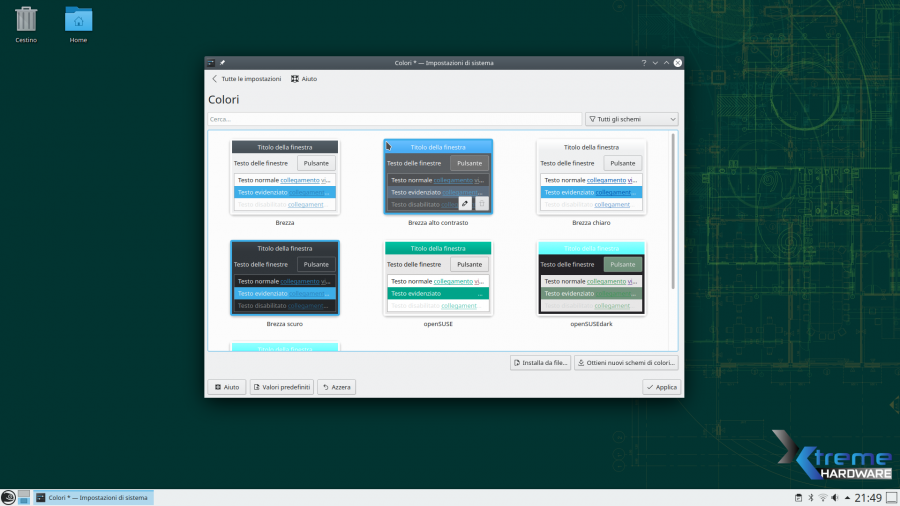Open the Wi-Fi network tray icon
This screenshot has height=506, width=900.
823,497
